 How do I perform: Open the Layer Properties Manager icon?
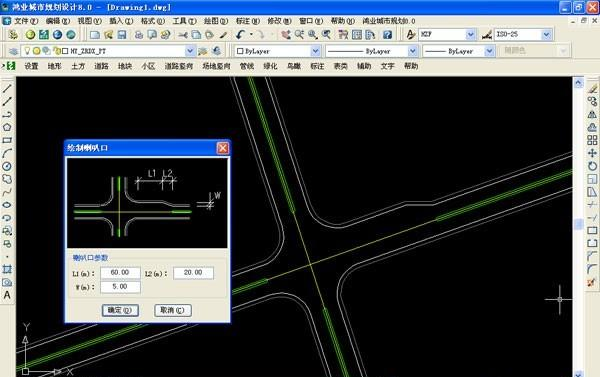tap(13, 51)
